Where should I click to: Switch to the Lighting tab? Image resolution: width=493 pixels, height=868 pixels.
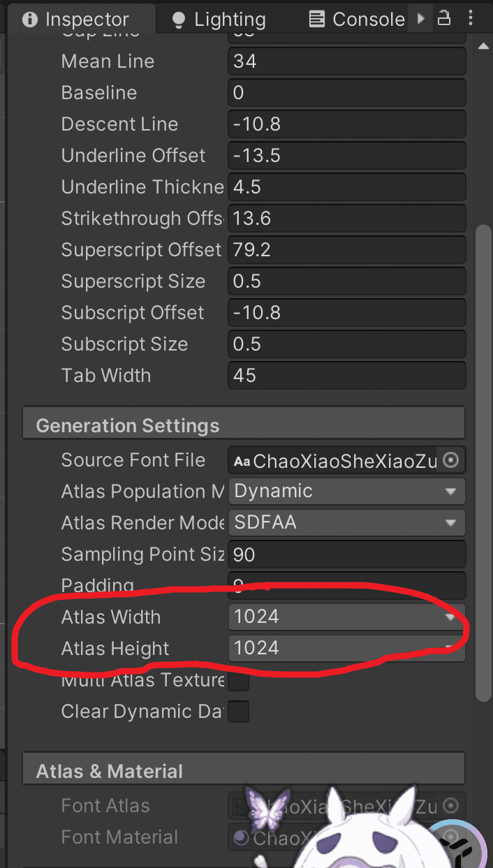pyautogui.click(x=219, y=20)
